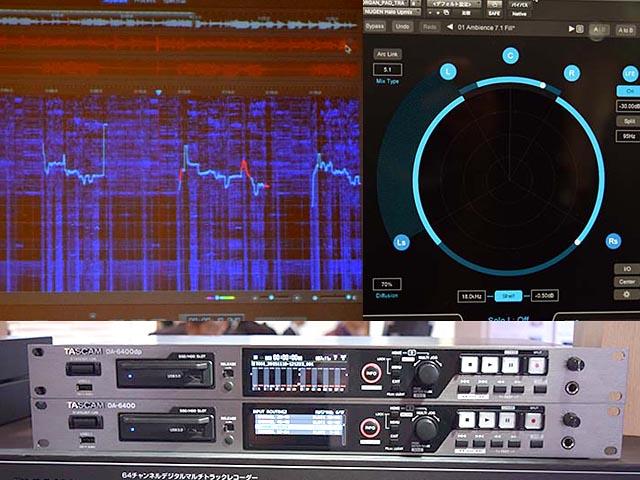Click Record button on DA-6400dp recorder
Screen dimensions: 640x480
536,366
